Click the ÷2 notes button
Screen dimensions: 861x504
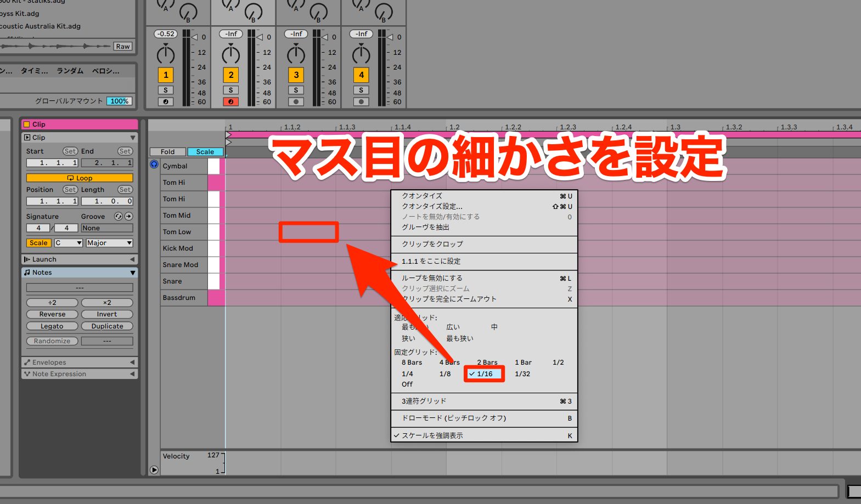[52, 303]
